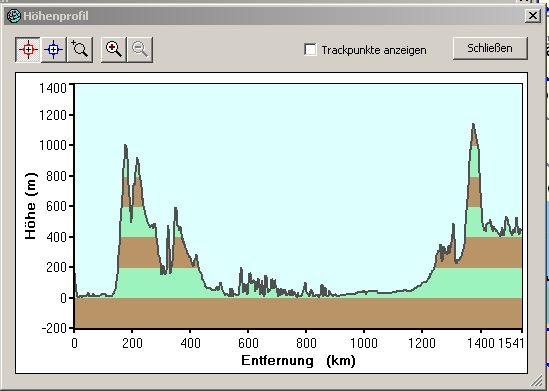Click the Höhe (m) axis label
The image size is (549, 391).
click(31, 206)
